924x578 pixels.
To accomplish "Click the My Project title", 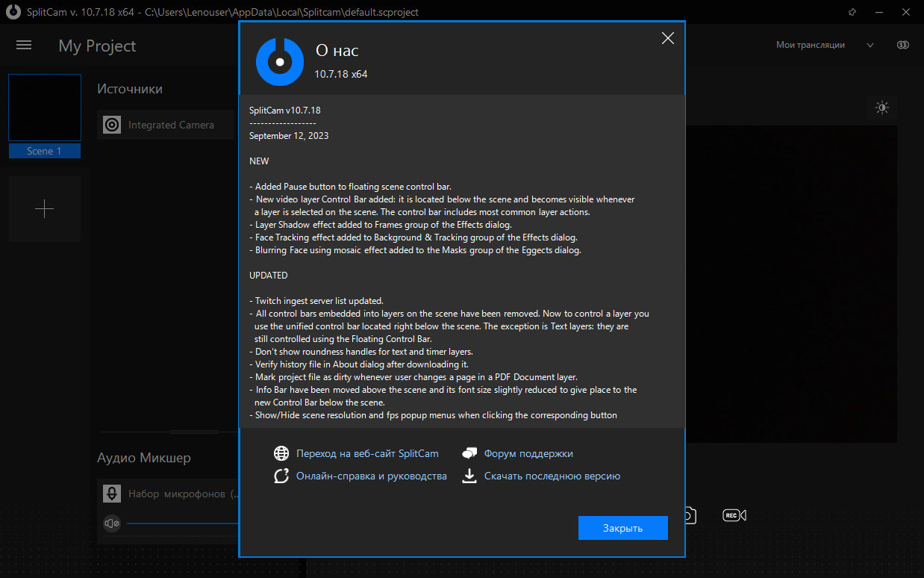I will coord(97,46).
